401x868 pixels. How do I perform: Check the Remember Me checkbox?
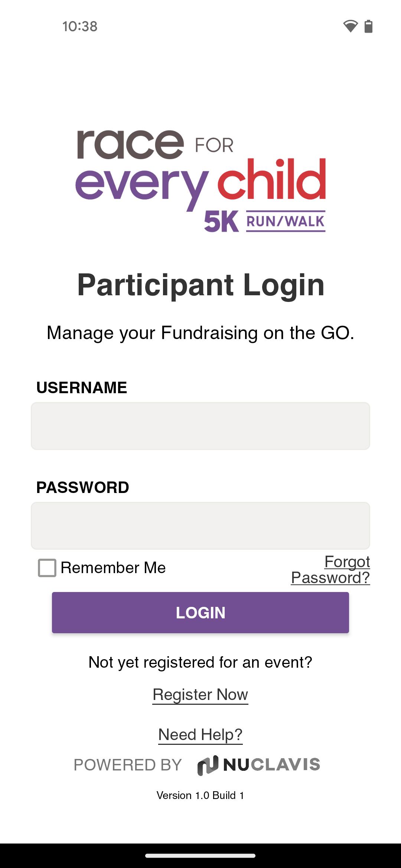[47, 568]
